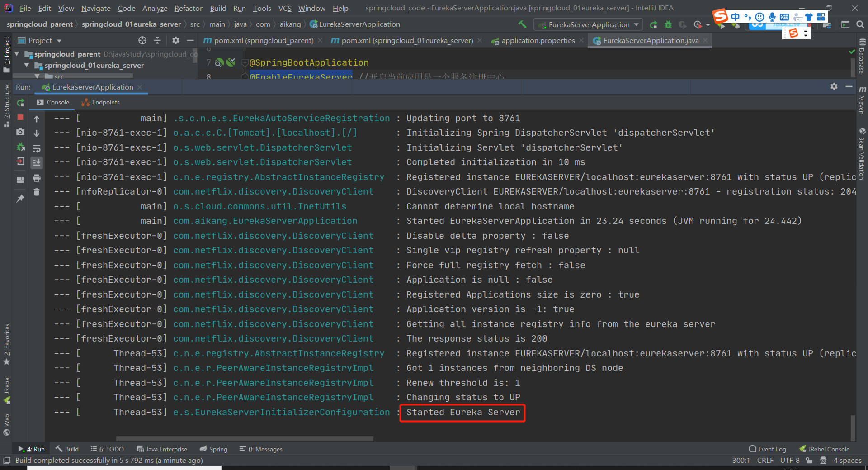
Task: Pin the Run tab with the pin icon
Action: pyautogui.click(x=20, y=198)
